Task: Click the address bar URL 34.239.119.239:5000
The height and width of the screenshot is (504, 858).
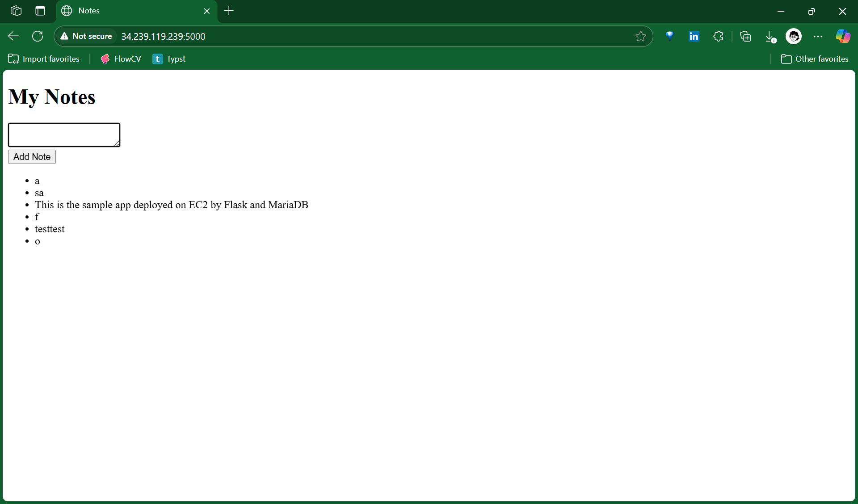Action: 163,36
